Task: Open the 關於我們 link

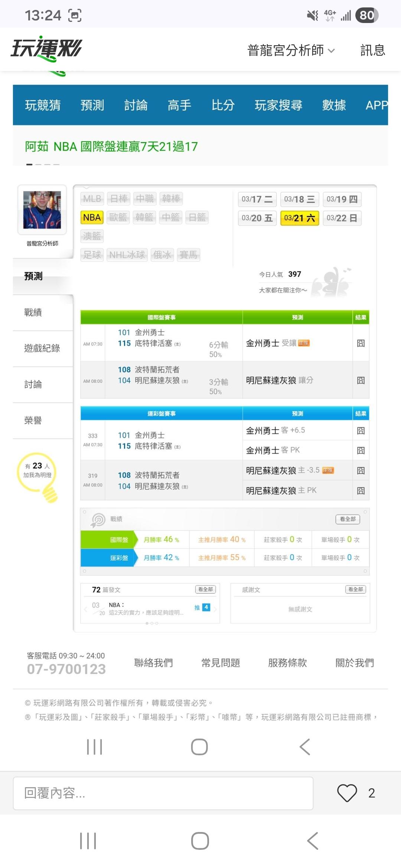Action: pyautogui.click(x=355, y=663)
